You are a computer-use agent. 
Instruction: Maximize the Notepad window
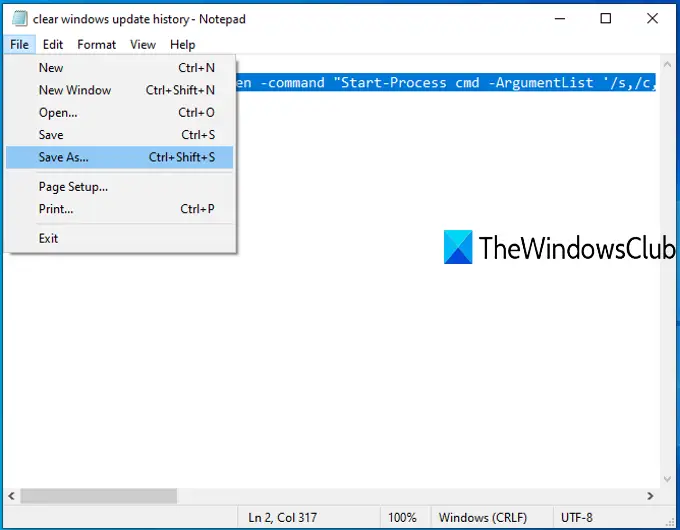pos(606,19)
